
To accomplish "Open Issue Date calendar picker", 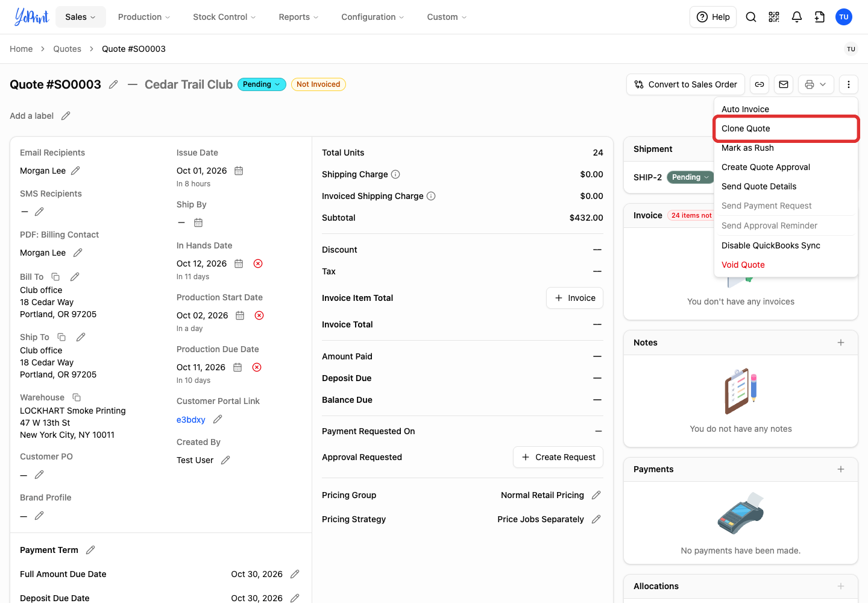I will [239, 171].
